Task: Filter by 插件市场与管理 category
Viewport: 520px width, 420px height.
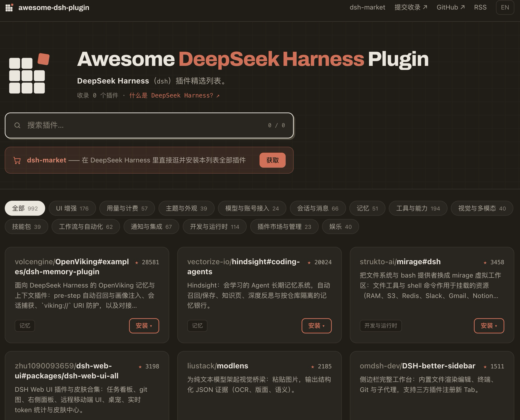Action: tap(284, 227)
